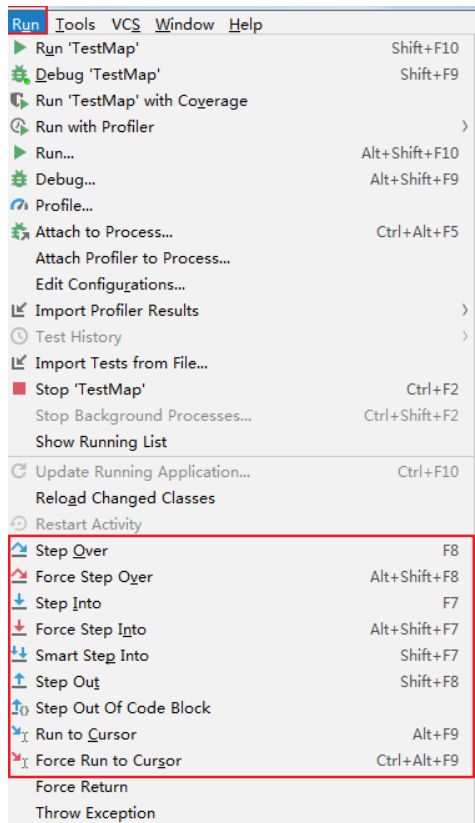Click the Smart Step Into icon
Viewport: 475px width, 823px height.
(19, 655)
